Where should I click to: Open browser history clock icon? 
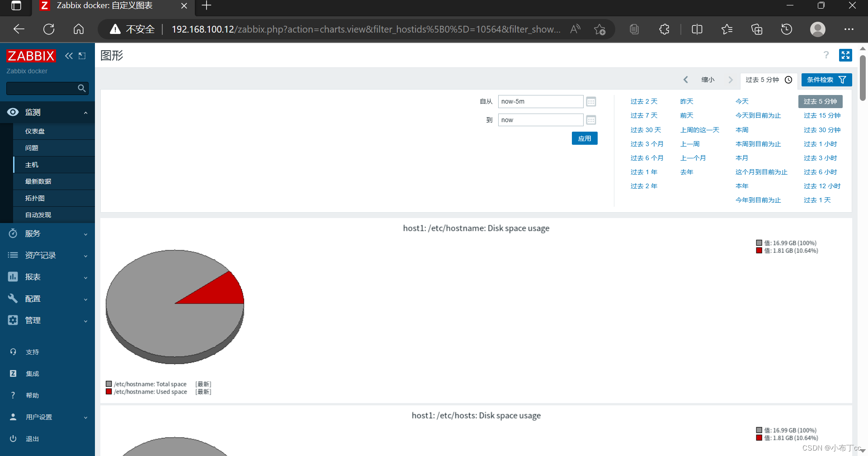click(x=787, y=29)
